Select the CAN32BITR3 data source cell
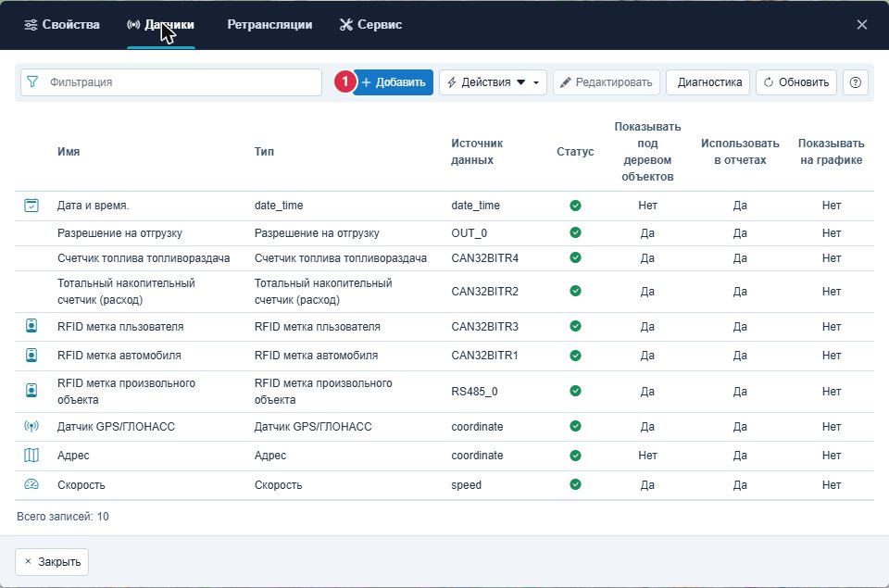The width and height of the screenshot is (889, 588). tap(484, 327)
